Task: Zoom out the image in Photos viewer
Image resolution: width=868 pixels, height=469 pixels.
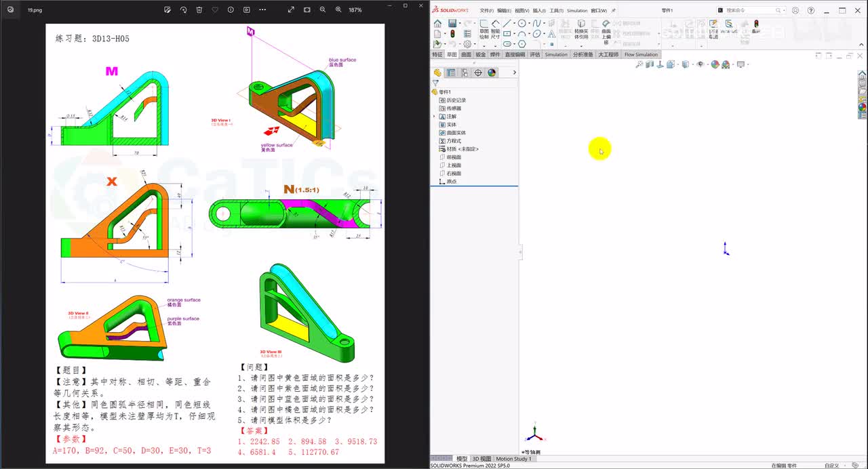Action: (323, 10)
